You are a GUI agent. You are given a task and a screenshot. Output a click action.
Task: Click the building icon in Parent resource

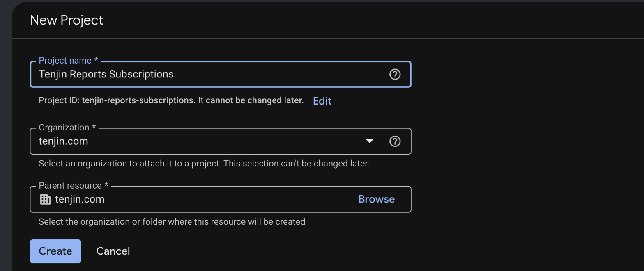pyautogui.click(x=45, y=199)
